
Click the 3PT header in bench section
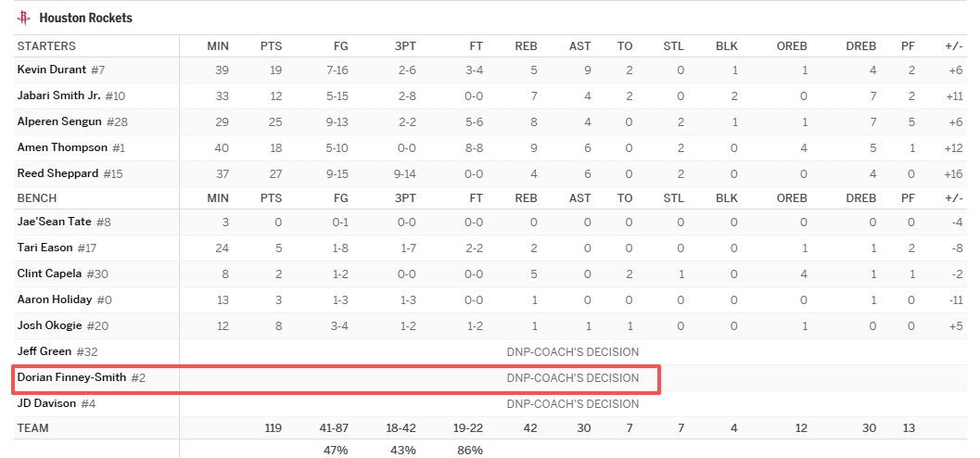click(405, 198)
